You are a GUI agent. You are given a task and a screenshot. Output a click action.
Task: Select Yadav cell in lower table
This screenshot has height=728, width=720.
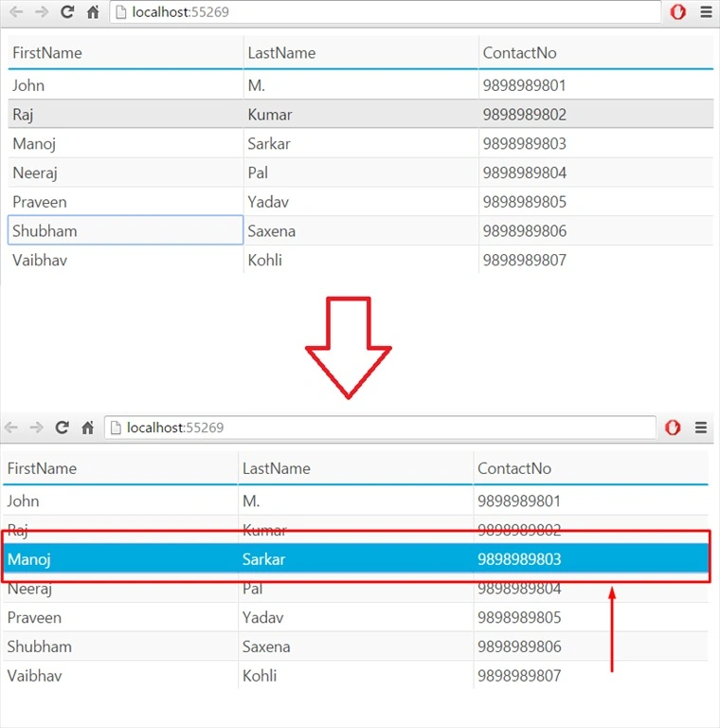356,617
